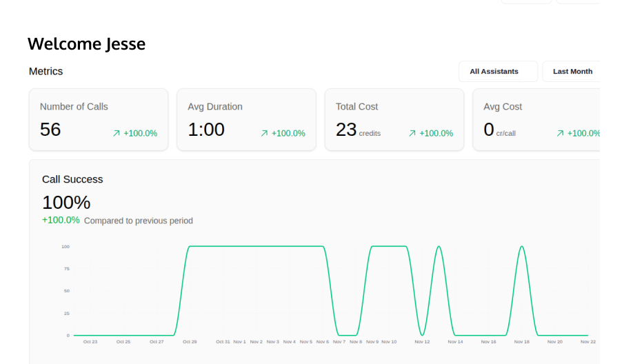Screen dimensions: 622x364
Task: Select the Nov 12 x-axis label
Action: click(x=422, y=342)
